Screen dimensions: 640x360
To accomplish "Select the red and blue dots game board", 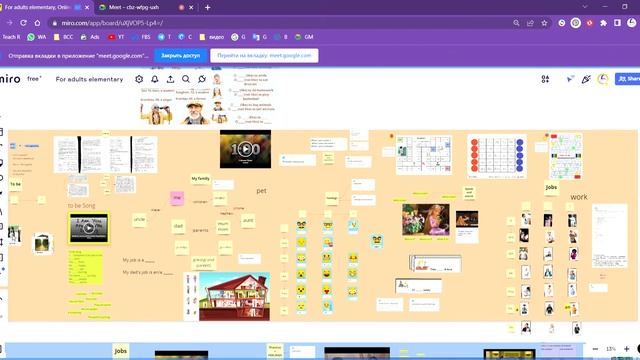I will (x=497, y=157).
